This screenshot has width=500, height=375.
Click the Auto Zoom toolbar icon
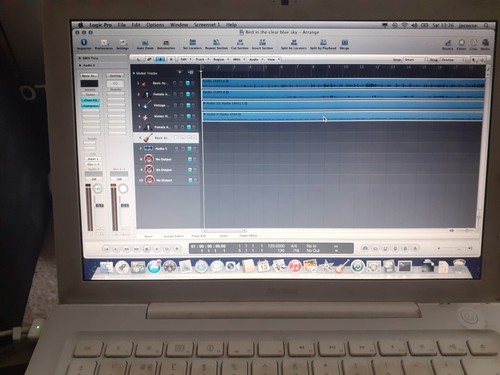(145, 43)
